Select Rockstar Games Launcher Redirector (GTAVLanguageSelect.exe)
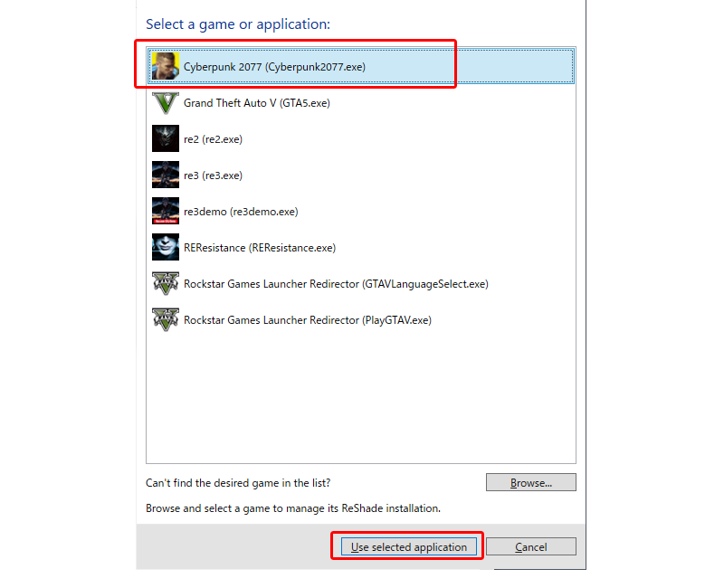 (361, 283)
